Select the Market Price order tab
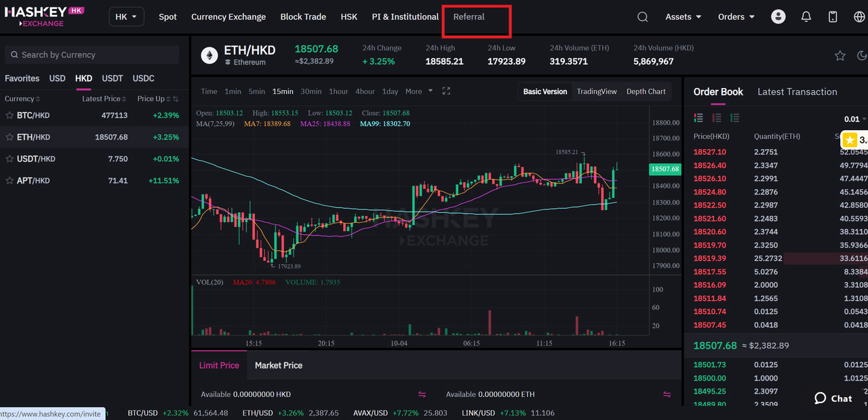 (278, 365)
